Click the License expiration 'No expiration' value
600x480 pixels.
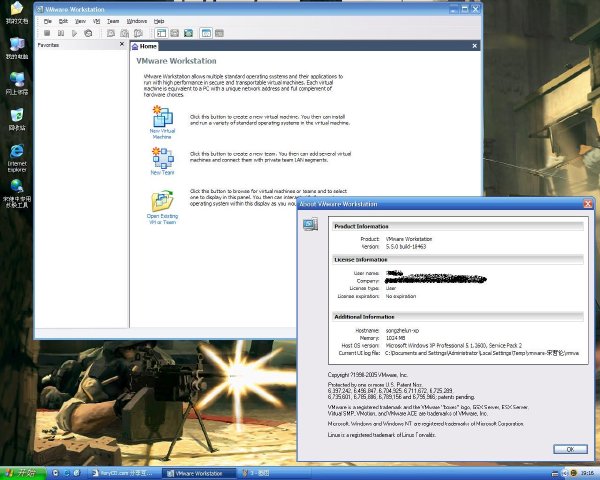(401, 296)
